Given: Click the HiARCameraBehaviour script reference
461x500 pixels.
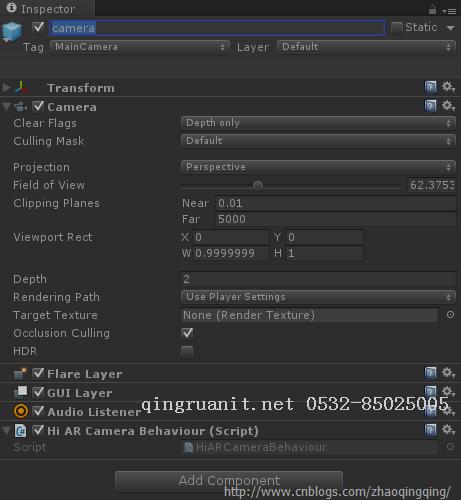Looking at the screenshot, I should 310,447.
